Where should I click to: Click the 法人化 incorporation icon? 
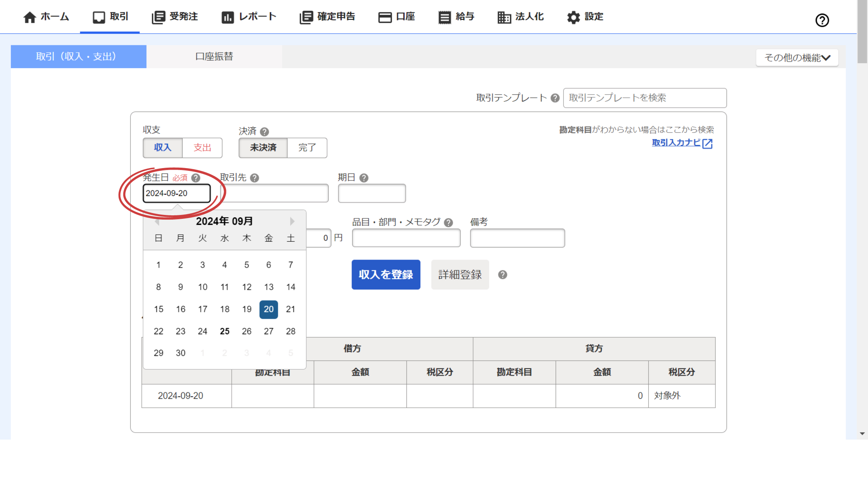pos(504,17)
